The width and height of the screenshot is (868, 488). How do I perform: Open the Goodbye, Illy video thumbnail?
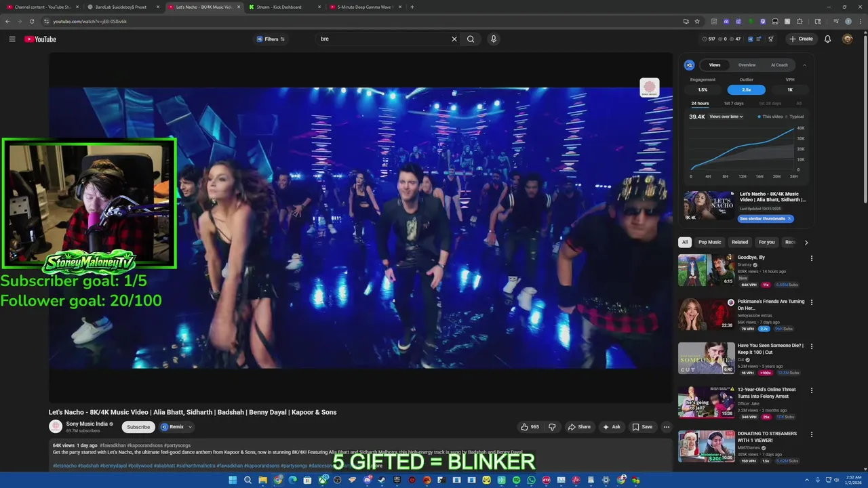click(706, 270)
